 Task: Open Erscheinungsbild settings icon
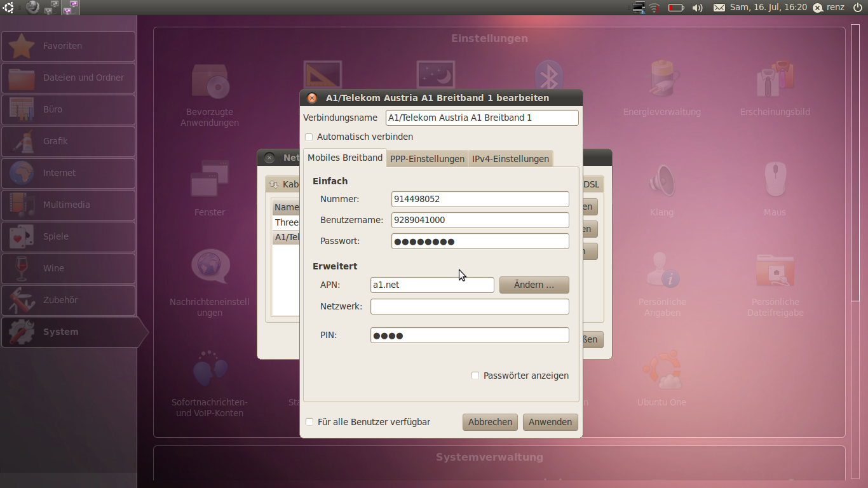point(775,89)
